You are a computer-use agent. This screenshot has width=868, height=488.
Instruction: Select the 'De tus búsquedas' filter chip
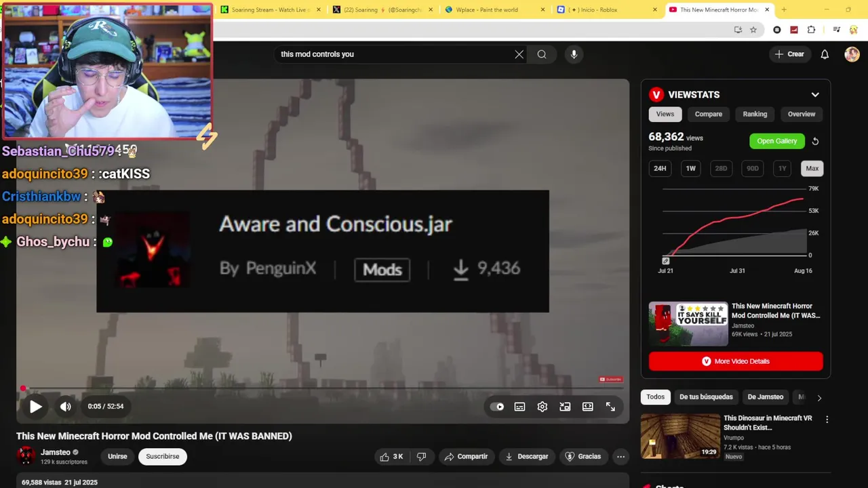coord(706,397)
